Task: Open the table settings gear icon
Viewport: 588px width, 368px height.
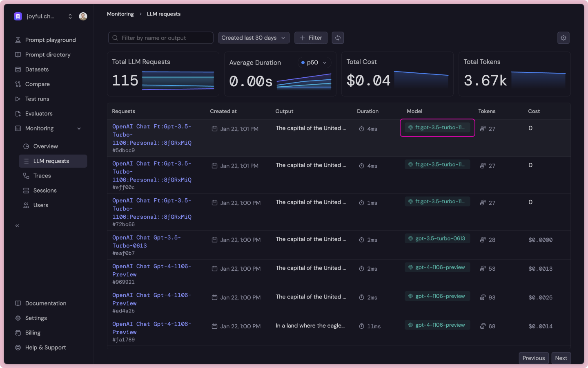Action: click(563, 38)
